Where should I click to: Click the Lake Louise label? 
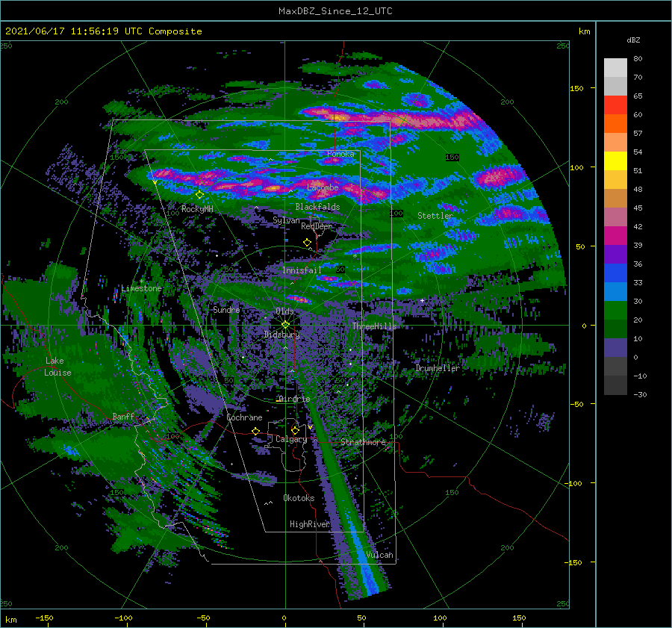coord(57,367)
